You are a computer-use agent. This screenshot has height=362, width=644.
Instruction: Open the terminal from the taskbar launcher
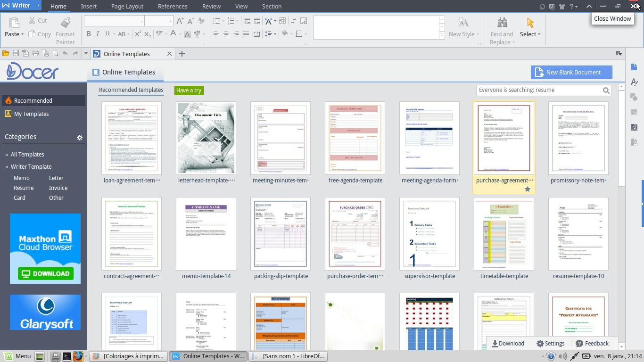point(67,356)
